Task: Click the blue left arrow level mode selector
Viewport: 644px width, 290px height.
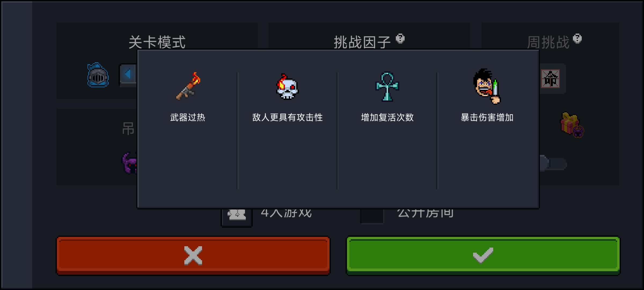Action: tap(128, 74)
